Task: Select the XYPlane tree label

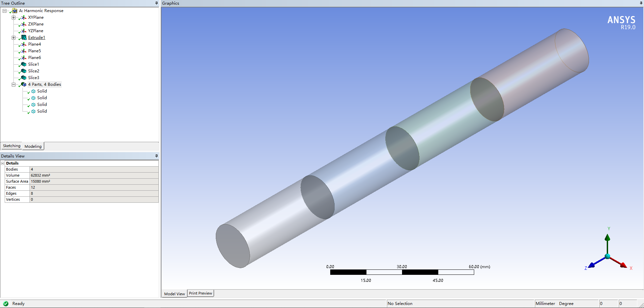Action: [36, 17]
